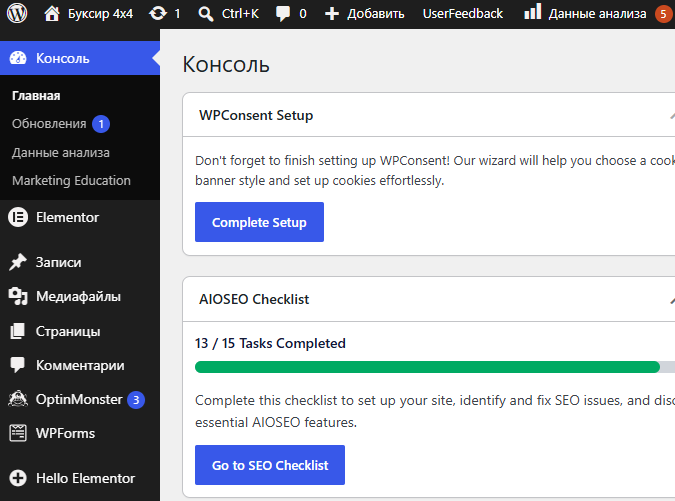This screenshot has width=675, height=501.
Task: Open Marketing Education submenu item
Action: point(71,180)
